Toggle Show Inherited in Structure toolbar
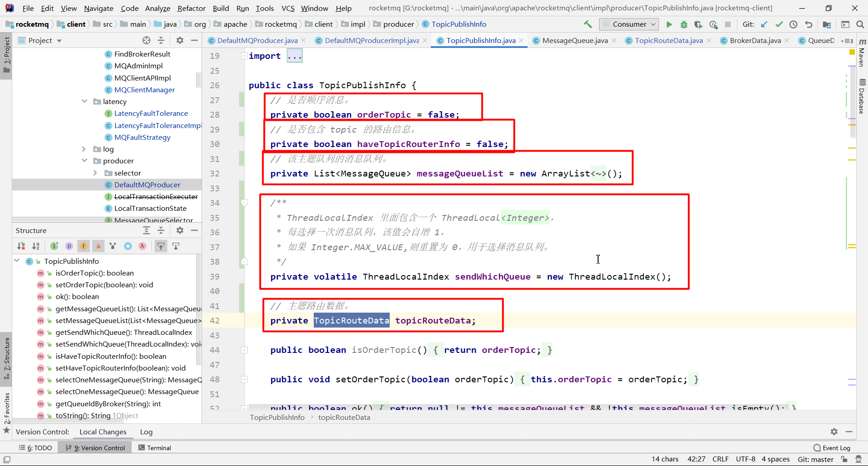868x466 pixels. pyautogui.click(x=54, y=246)
